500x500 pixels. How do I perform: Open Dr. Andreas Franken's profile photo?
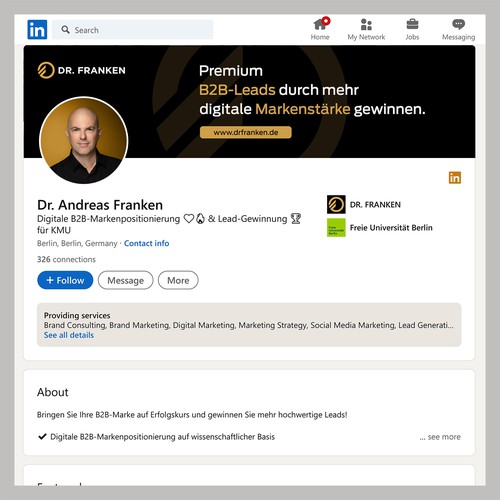83,140
